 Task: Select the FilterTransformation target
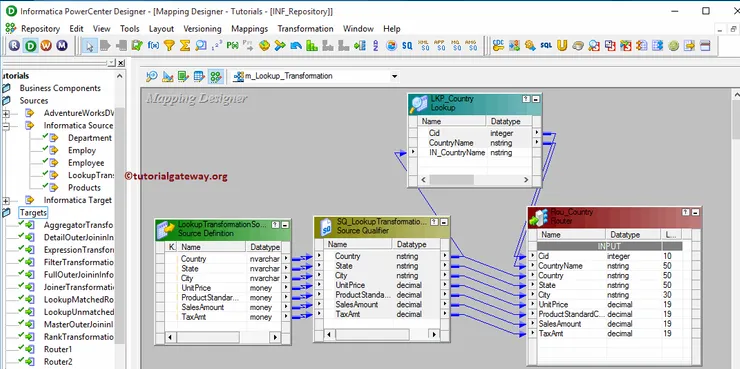pyautogui.click(x=78, y=262)
